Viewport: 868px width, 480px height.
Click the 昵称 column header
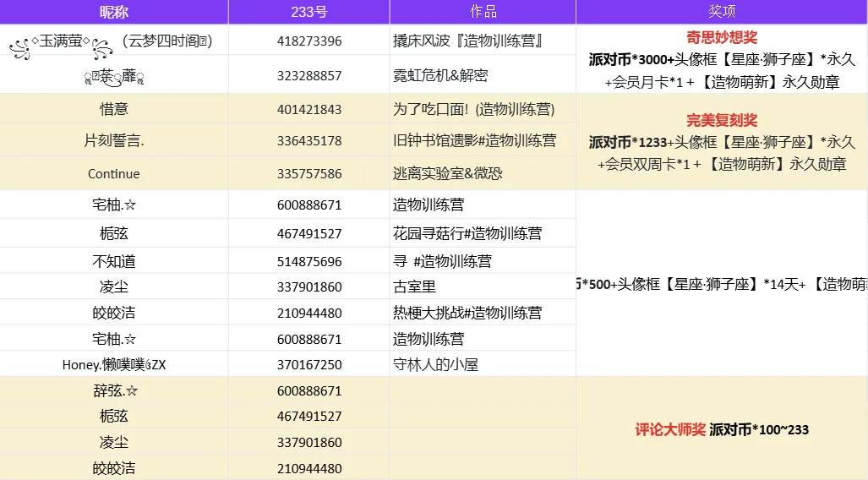114,12
